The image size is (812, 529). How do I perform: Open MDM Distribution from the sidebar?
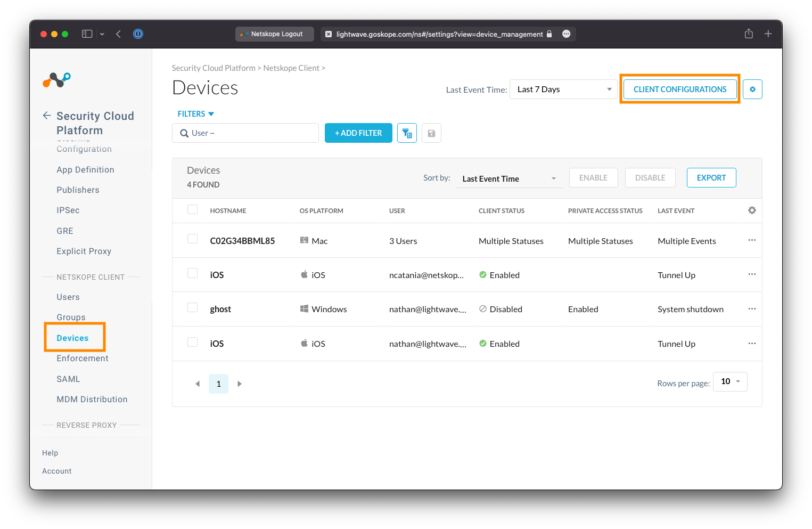[x=92, y=399]
